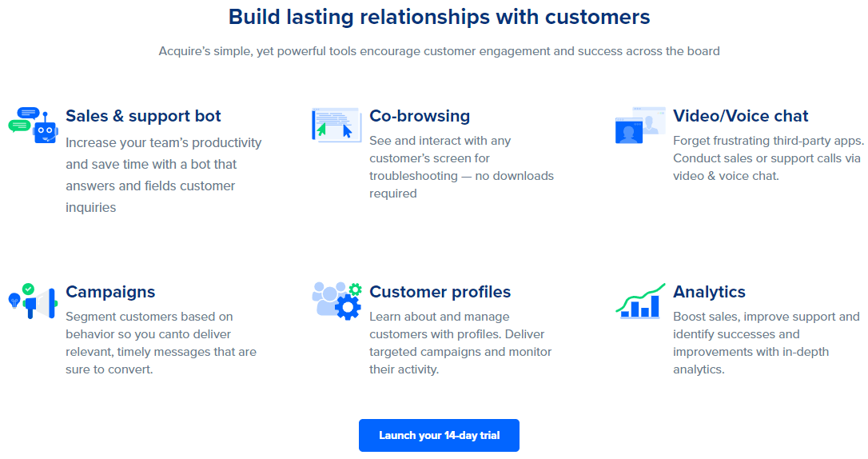Select the Video/Voice chat heading
The height and width of the screenshot is (459, 868).
(x=741, y=116)
